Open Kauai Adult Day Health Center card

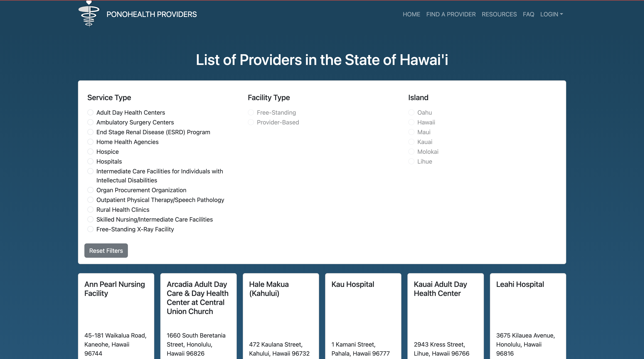[445, 316]
